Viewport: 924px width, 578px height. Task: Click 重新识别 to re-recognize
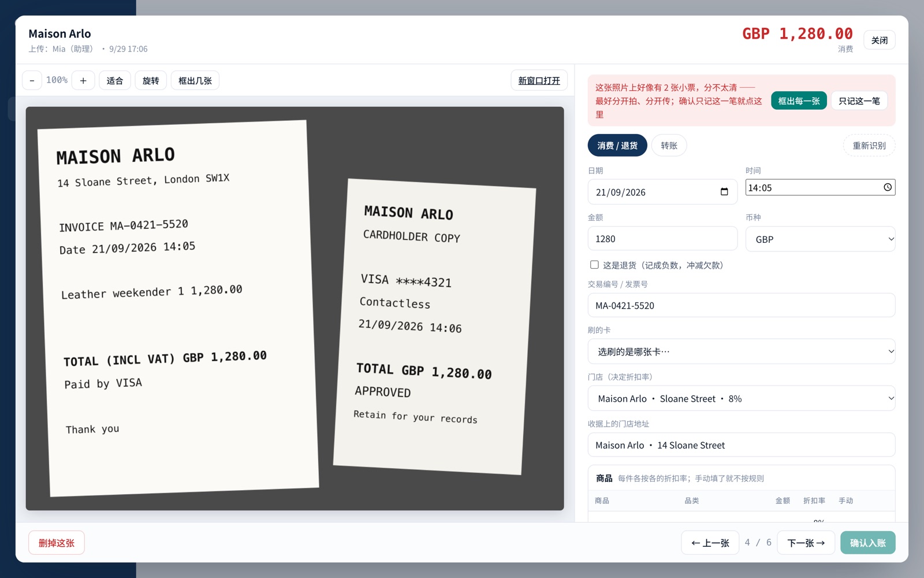click(869, 146)
